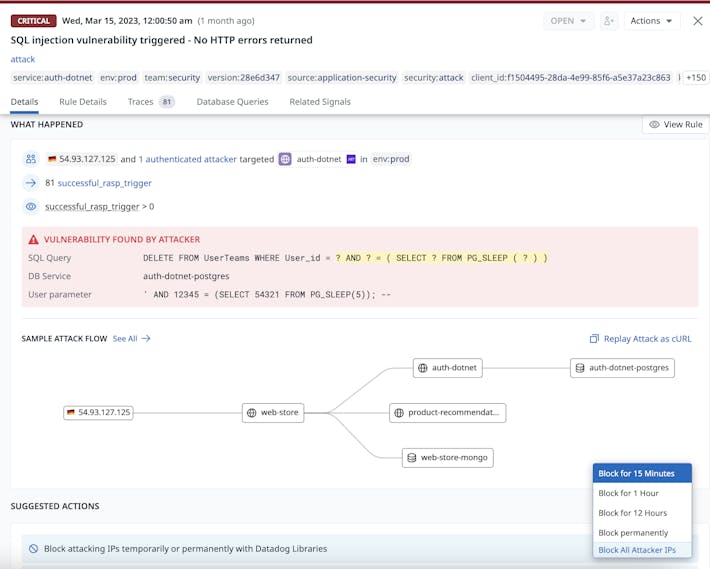Image resolution: width=710 pixels, height=569 pixels.
Task: Click the product-recommendation node in attack flow
Action: click(447, 412)
